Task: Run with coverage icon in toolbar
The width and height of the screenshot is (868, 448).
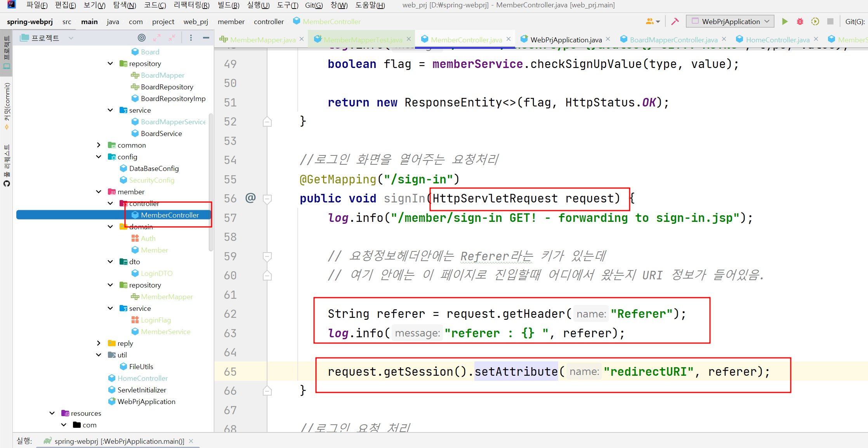Action: 815,21
